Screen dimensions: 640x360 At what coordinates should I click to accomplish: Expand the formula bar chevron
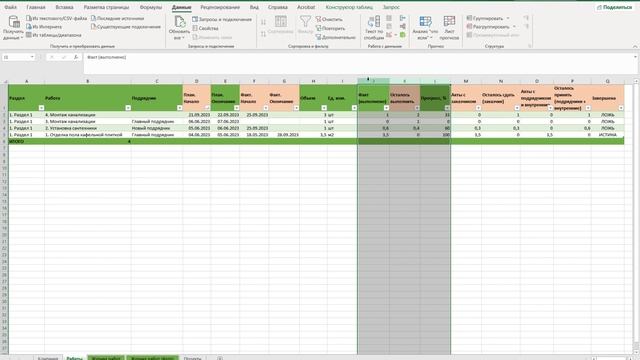point(635,57)
